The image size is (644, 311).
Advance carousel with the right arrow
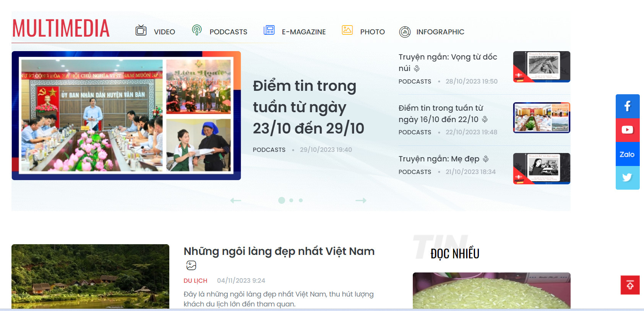(x=361, y=200)
